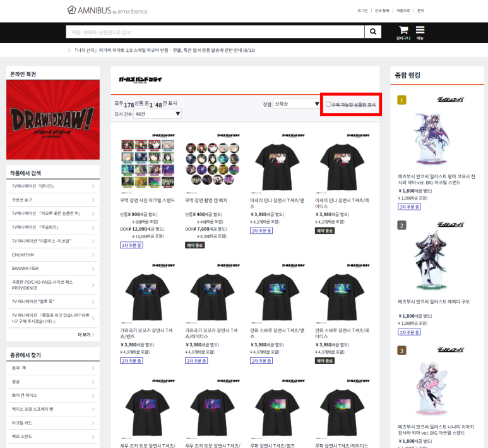Screen dimensions: 488x448
Task: Click the Danganronpa logo above rank 2 item
Action: click(x=450, y=224)
